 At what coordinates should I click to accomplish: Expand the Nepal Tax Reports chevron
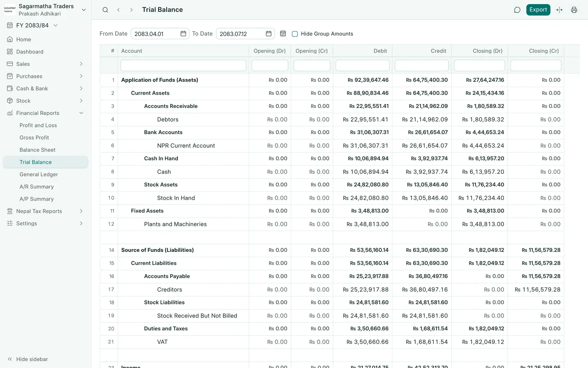coord(81,211)
